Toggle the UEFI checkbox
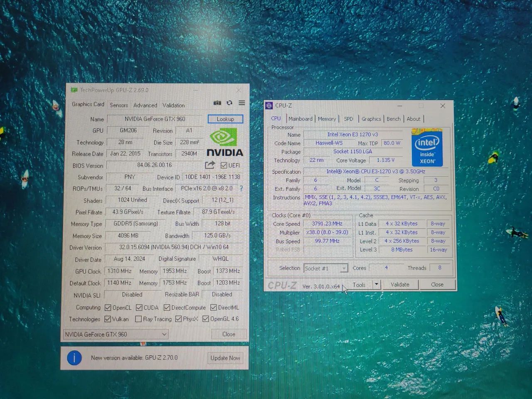 pos(224,165)
